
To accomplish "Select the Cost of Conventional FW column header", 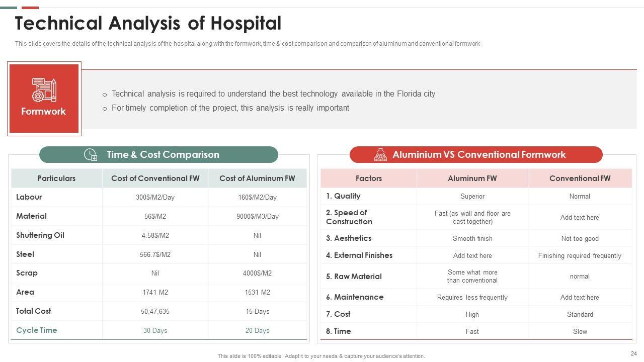I will [x=155, y=178].
